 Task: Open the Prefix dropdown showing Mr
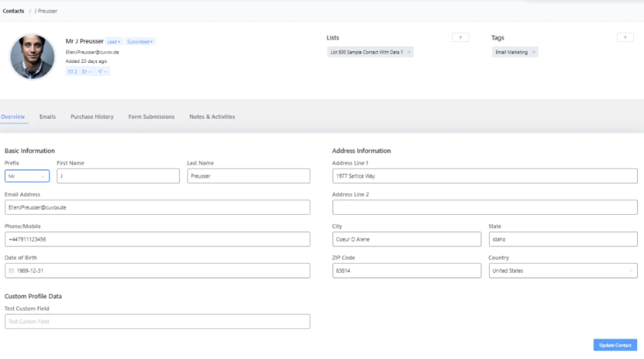tap(27, 176)
